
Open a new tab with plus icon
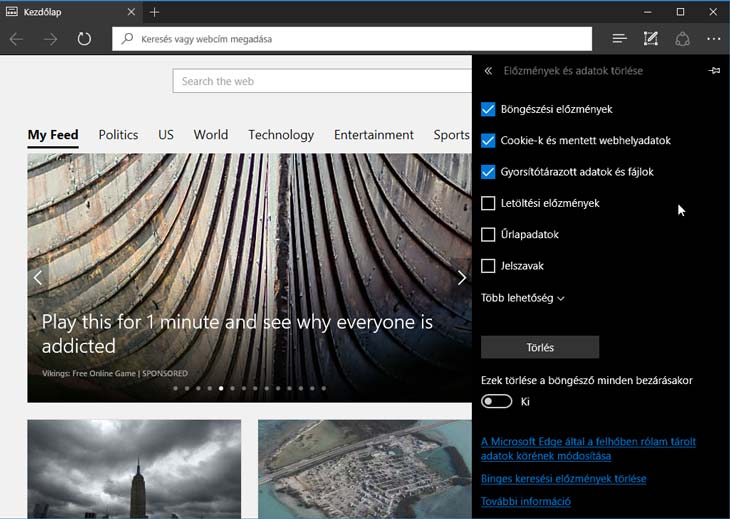click(x=154, y=12)
